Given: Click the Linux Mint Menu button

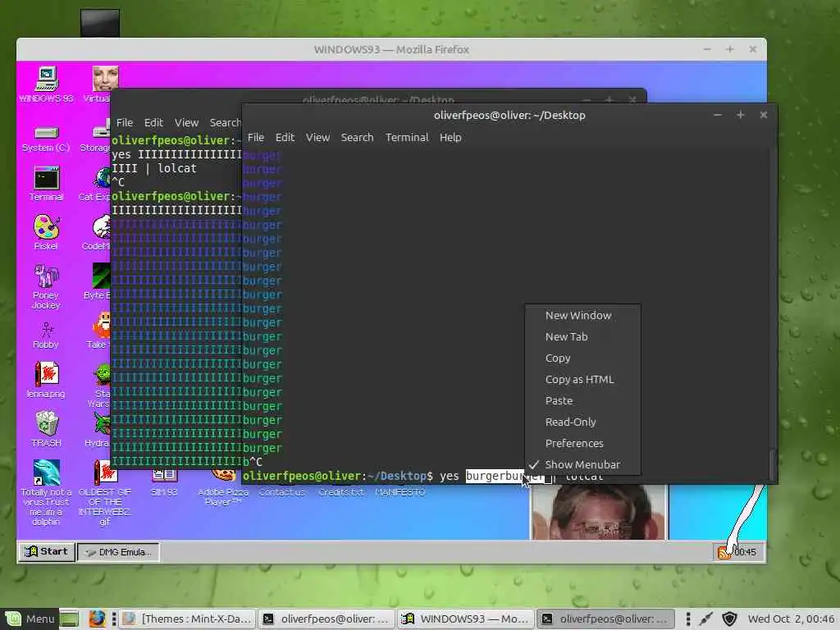Looking at the screenshot, I should [x=29, y=619].
